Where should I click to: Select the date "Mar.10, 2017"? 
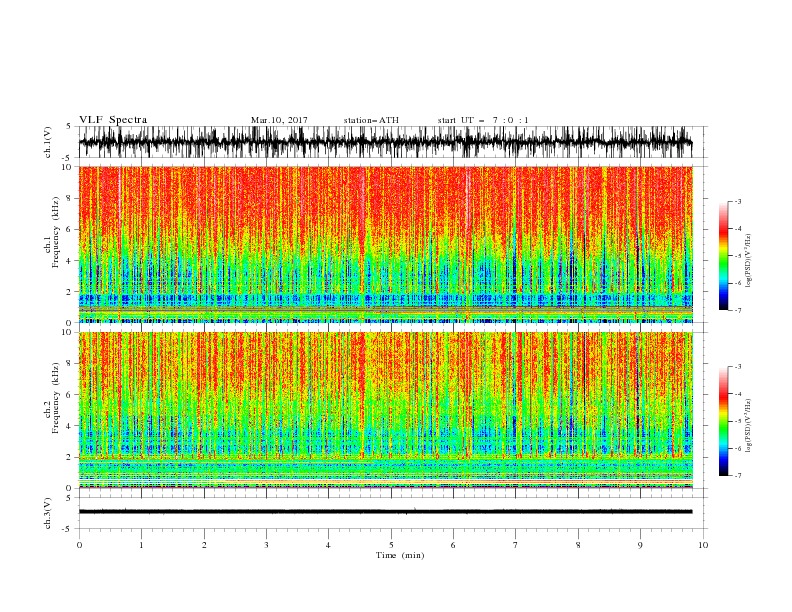(279, 120)
